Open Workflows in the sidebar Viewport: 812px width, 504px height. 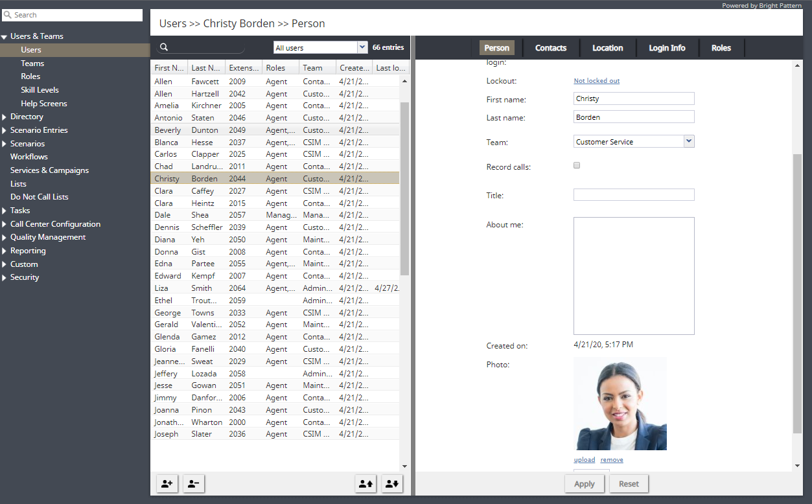click(29, 157)
